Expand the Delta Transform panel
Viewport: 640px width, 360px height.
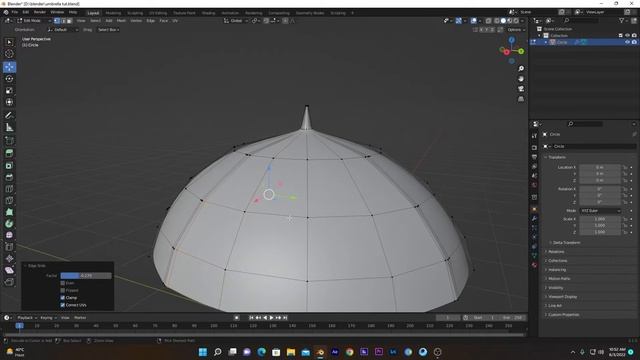pos(566,242)
